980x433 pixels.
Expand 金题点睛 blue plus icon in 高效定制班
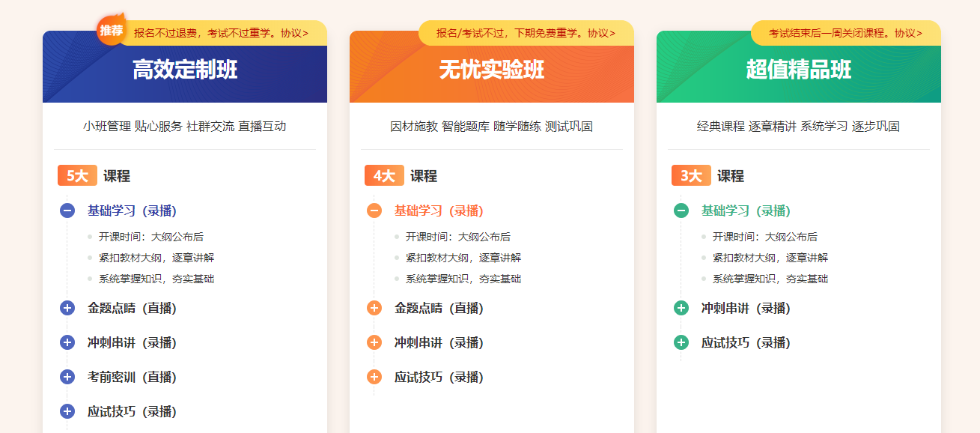67,308
